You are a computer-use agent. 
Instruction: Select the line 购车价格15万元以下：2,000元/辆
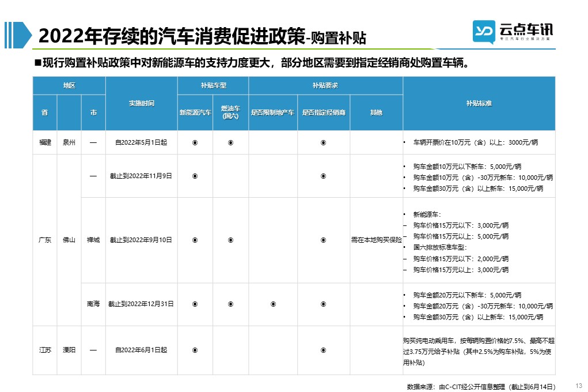(x=461, y=259)
